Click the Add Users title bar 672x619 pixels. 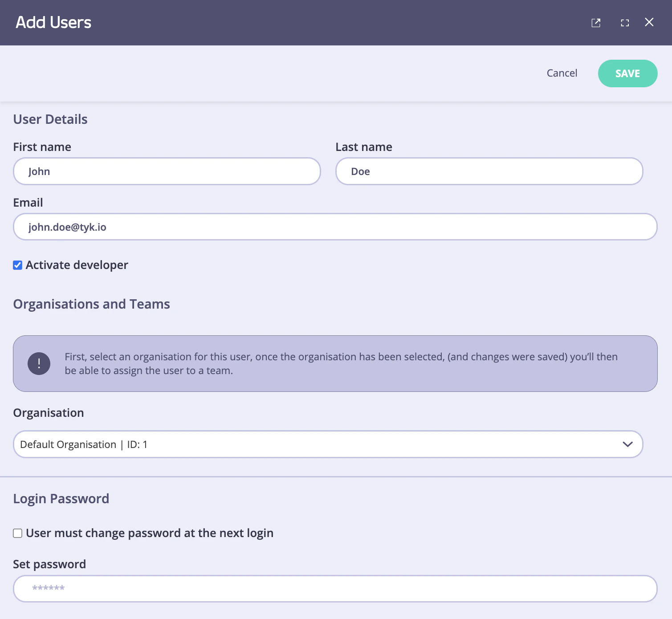[x=54, y=22]
